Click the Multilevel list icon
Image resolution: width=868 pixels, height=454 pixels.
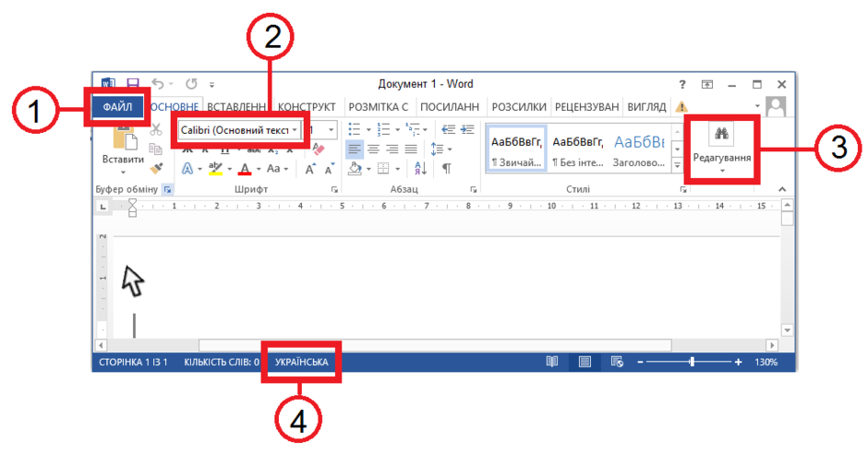(413, 129)
